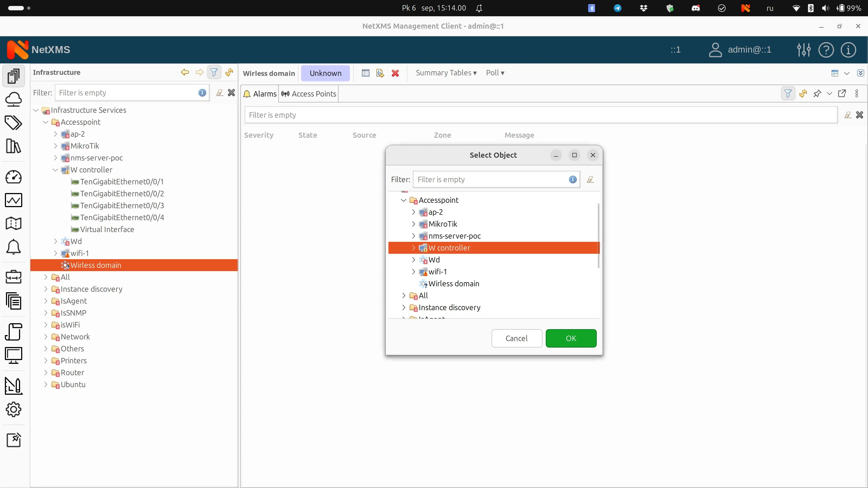Refresh the alarm list
The height and width of the screenshot is (488, 868).
tap(803, 94)
